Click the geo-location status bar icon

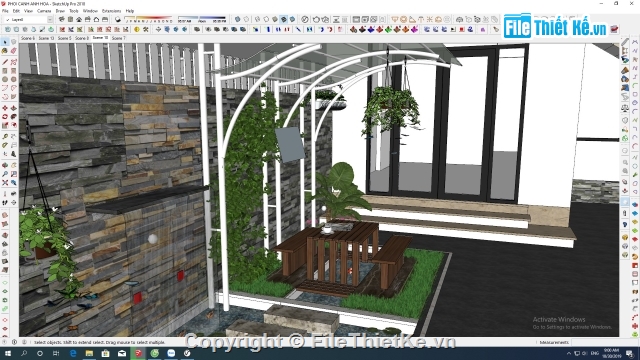point(5,342)
